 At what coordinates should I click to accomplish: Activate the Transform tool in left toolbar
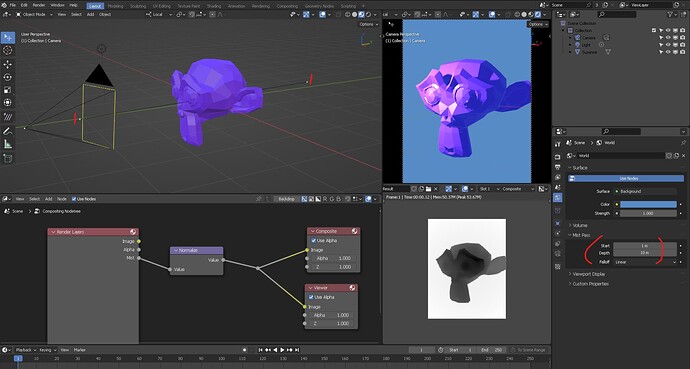point(8,102)
